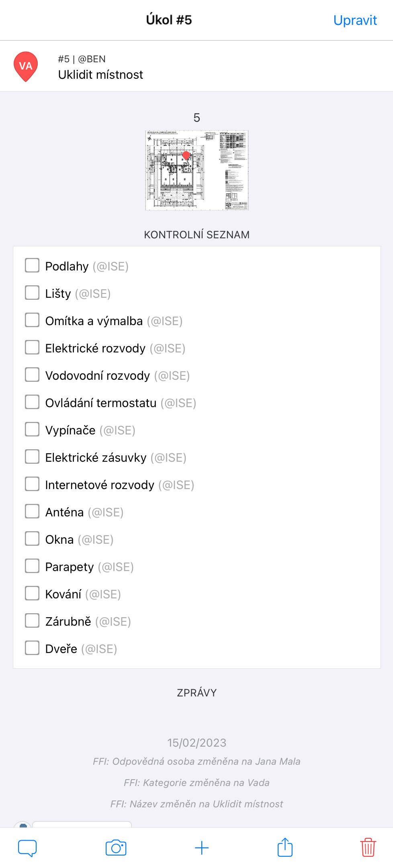Check the Podlahy checkbox
The height and width of the screenshot is (868, 393).
tap(32, 265)
